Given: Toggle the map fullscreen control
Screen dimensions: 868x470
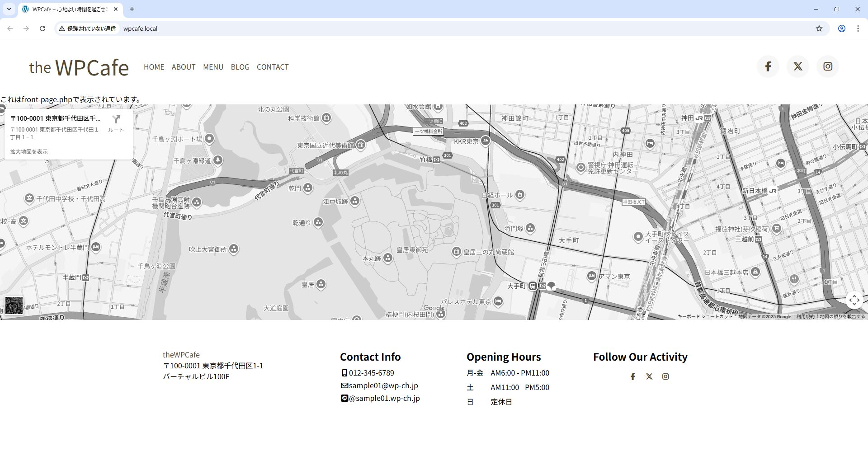Looking at the screenshot, I should (x=854, y=300).
